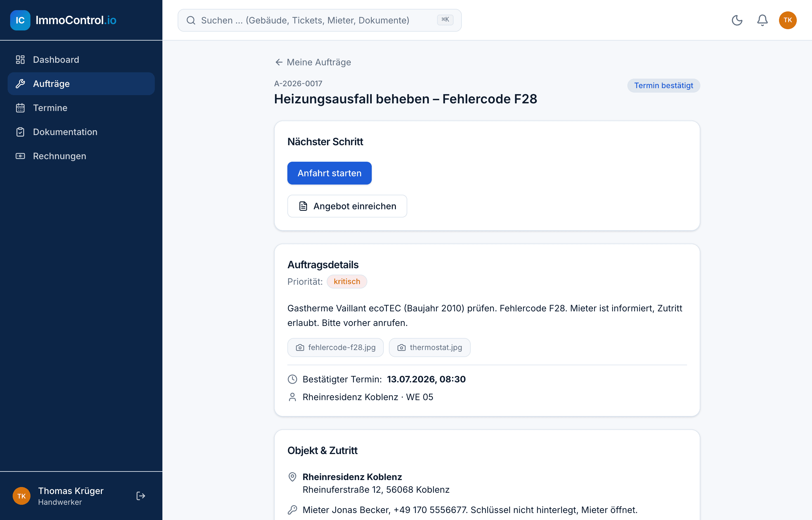The image size is (812, 520).
Task: Click the ⌘K shortcut badge
Action: (445, 20)
